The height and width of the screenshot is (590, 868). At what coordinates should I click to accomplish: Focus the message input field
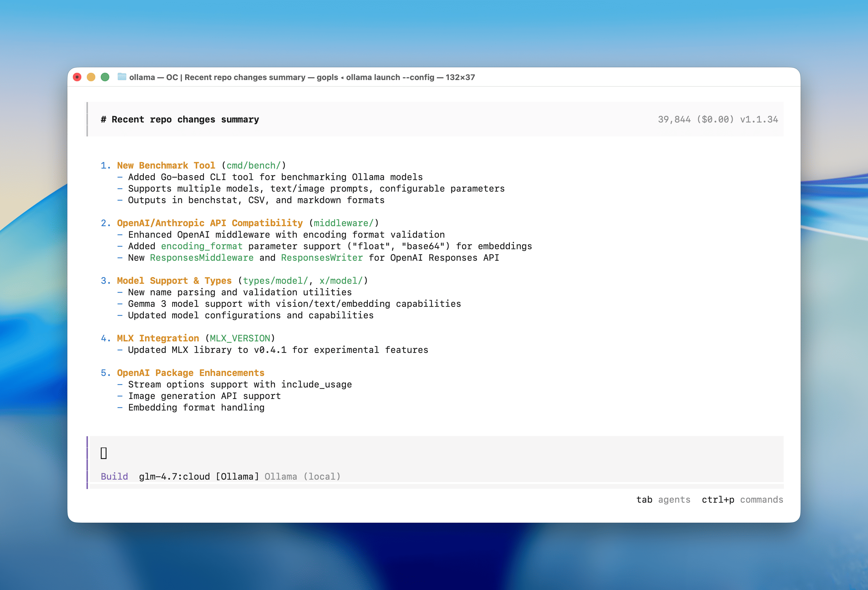click(261, 453)
